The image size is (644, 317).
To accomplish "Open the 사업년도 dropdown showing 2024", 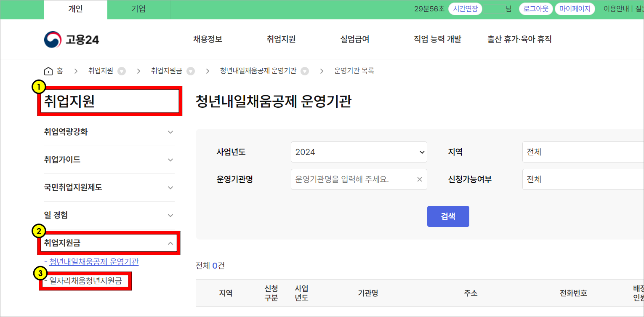I will point(359,152).
